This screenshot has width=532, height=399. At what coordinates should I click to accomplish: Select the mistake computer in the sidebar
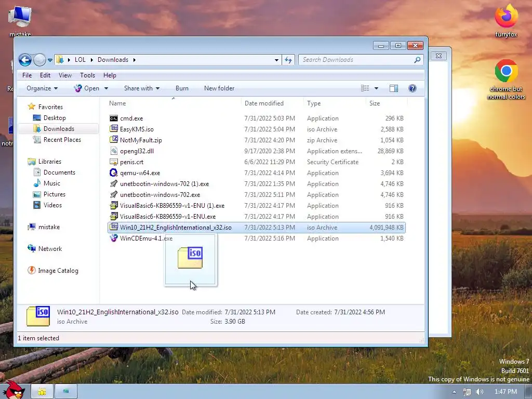[49, 227]
